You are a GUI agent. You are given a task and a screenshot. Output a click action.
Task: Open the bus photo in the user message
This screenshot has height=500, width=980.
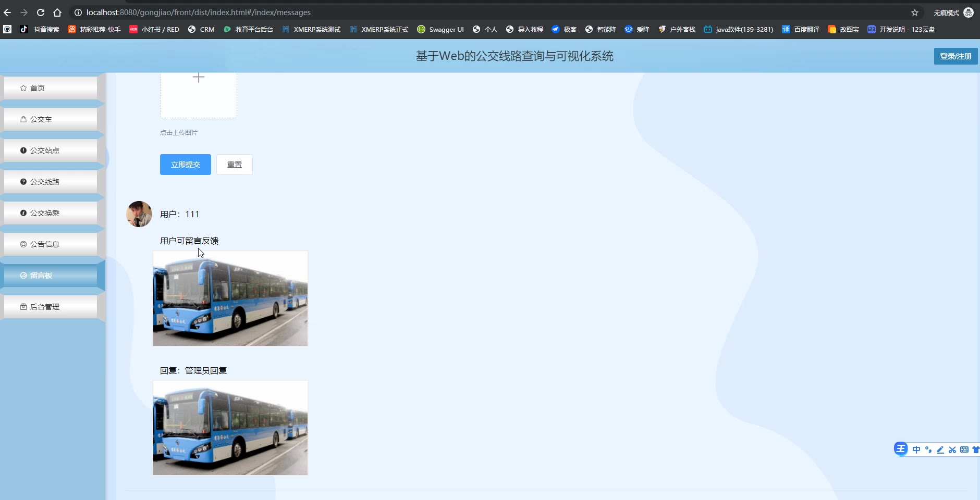point(230,298)
